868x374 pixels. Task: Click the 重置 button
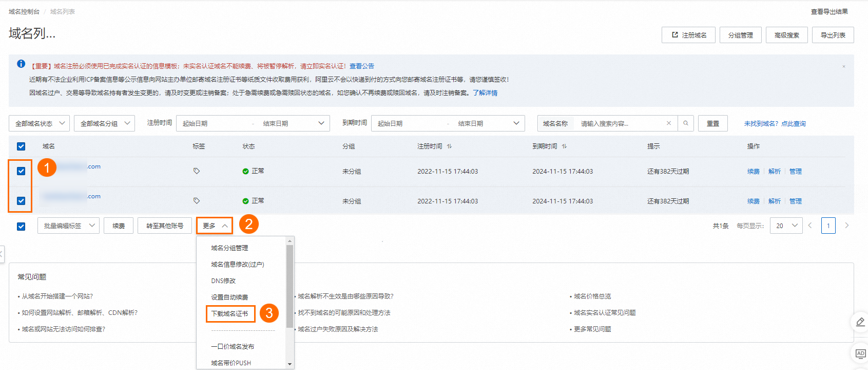coord(713,123)
